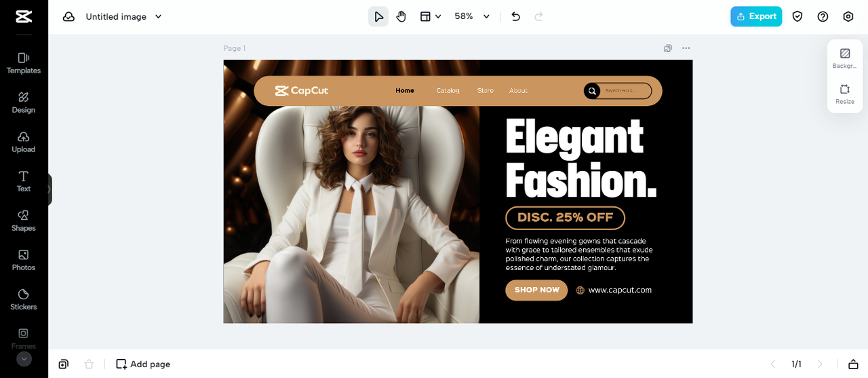Click the 58% zoom level value

[464, 16]
